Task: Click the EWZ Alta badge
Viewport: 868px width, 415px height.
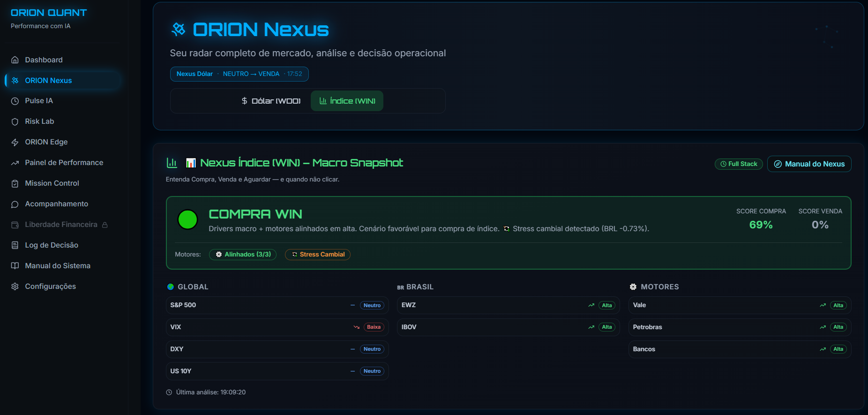Action: pyautogui.click(x=607, y=305)
